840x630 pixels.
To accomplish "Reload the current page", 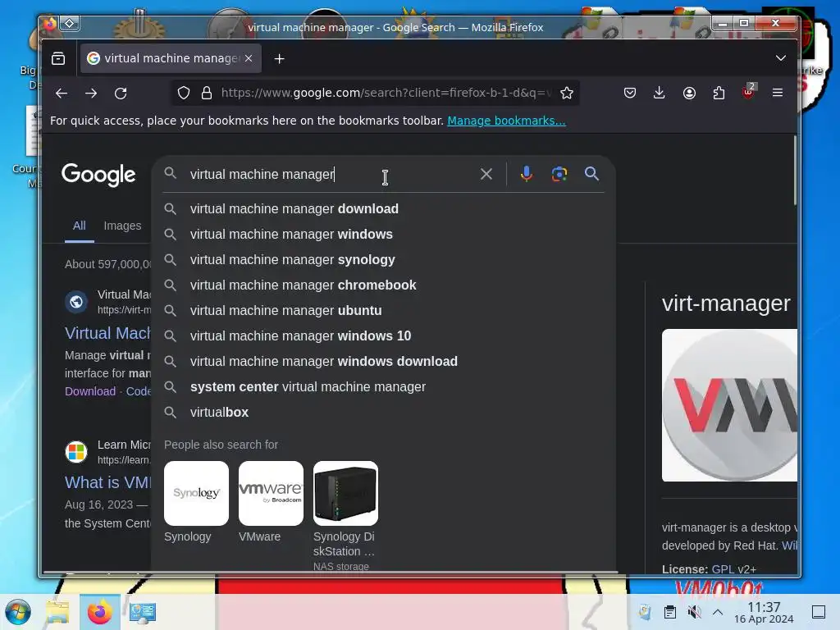I will 121,94.
